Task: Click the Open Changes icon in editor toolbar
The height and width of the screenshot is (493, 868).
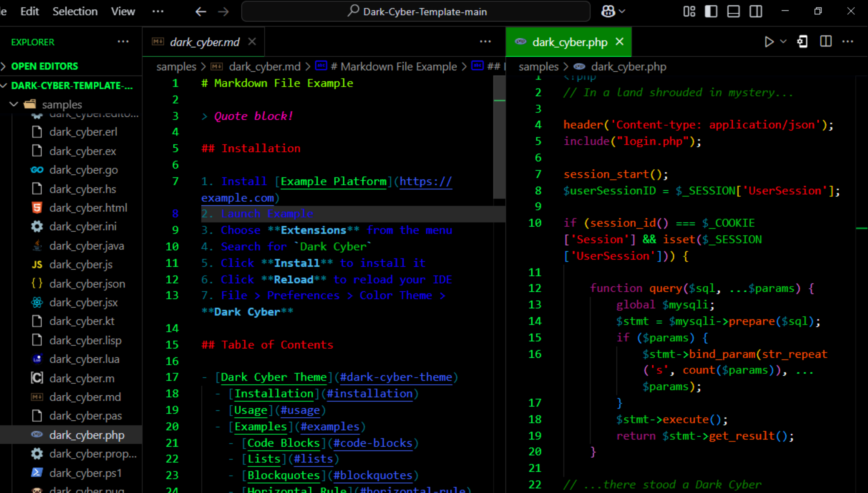Action: [x=802, y=42]
